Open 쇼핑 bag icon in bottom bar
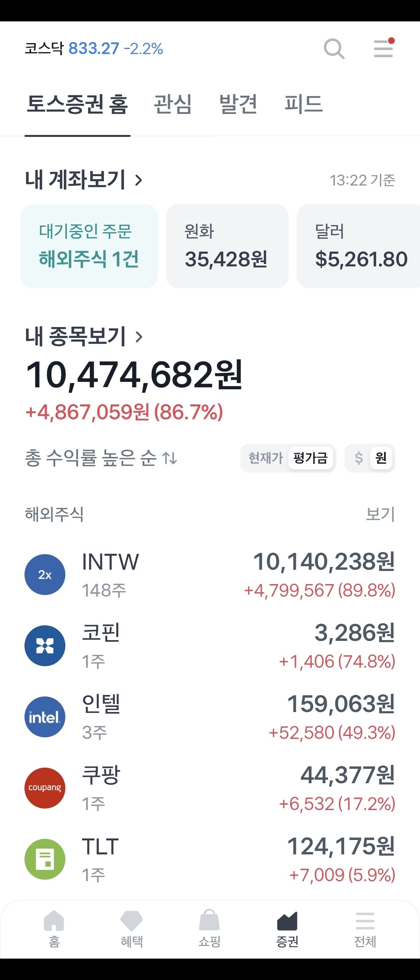Screen dimensions: 420x980 (x=210, y=929)
